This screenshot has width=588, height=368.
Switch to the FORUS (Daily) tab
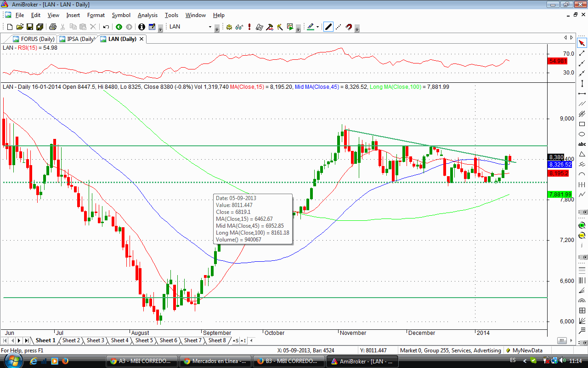pos(34,39)
